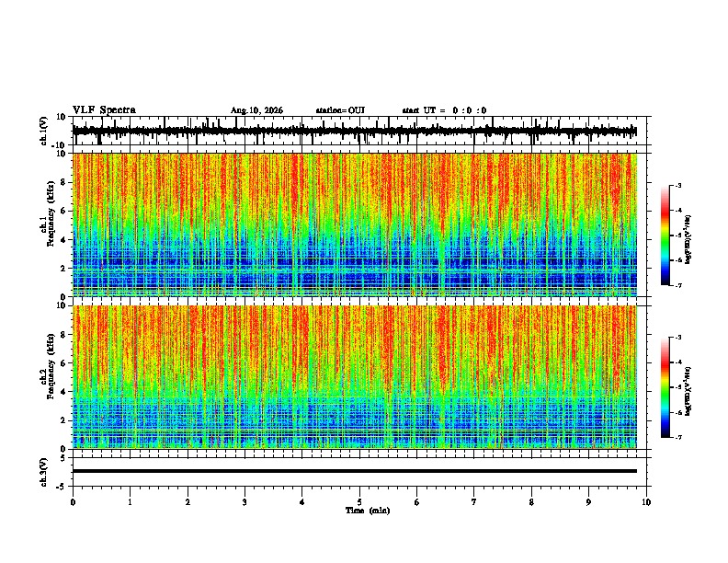Image resolution: width=728 pixels, height=563 pixels.
Task: Click the ch.1 colorbar log(PSD) label
Action: click(688, 239)
